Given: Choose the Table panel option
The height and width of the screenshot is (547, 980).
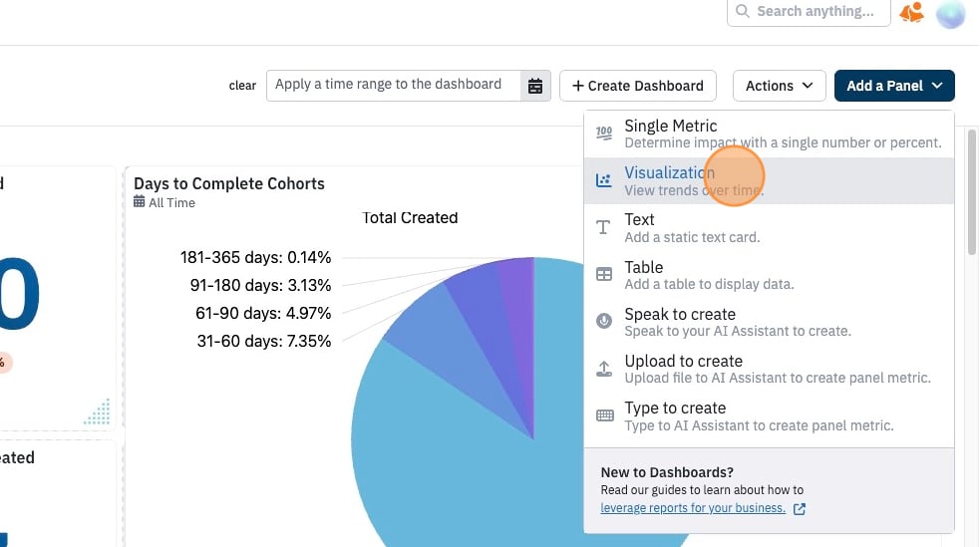Looking at the screenshot, I should [x=769, y=275].
